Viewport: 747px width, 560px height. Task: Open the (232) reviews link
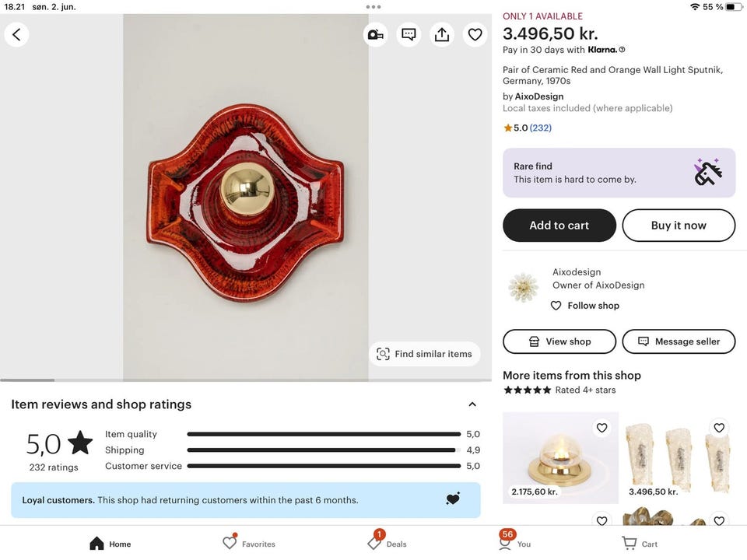click(x=541, y=128)
